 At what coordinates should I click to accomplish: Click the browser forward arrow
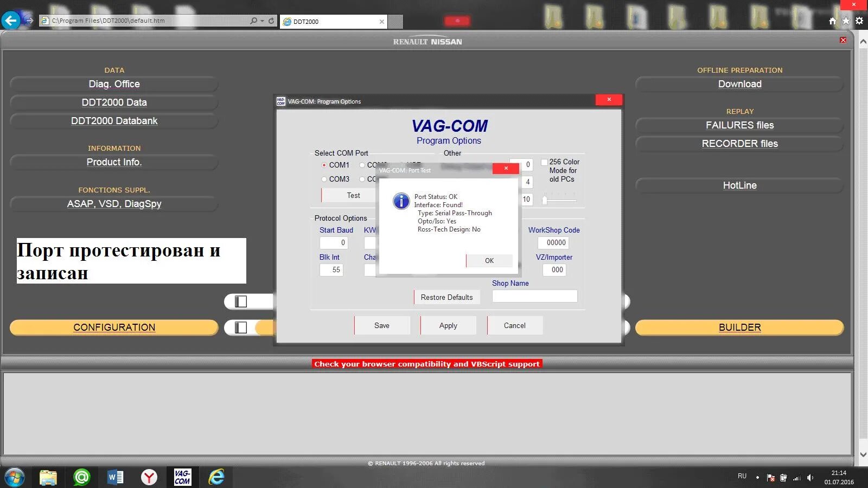(29, 21)
